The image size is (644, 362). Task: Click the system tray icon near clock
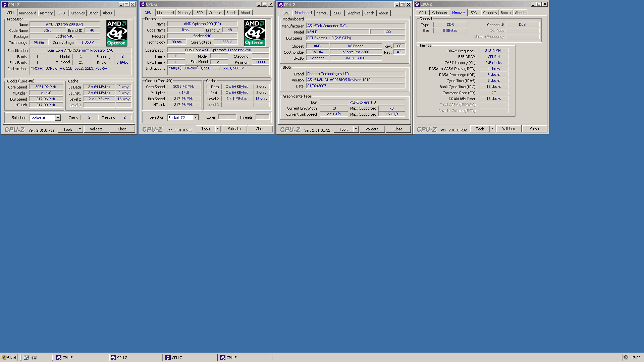click(x=626, y=358)
